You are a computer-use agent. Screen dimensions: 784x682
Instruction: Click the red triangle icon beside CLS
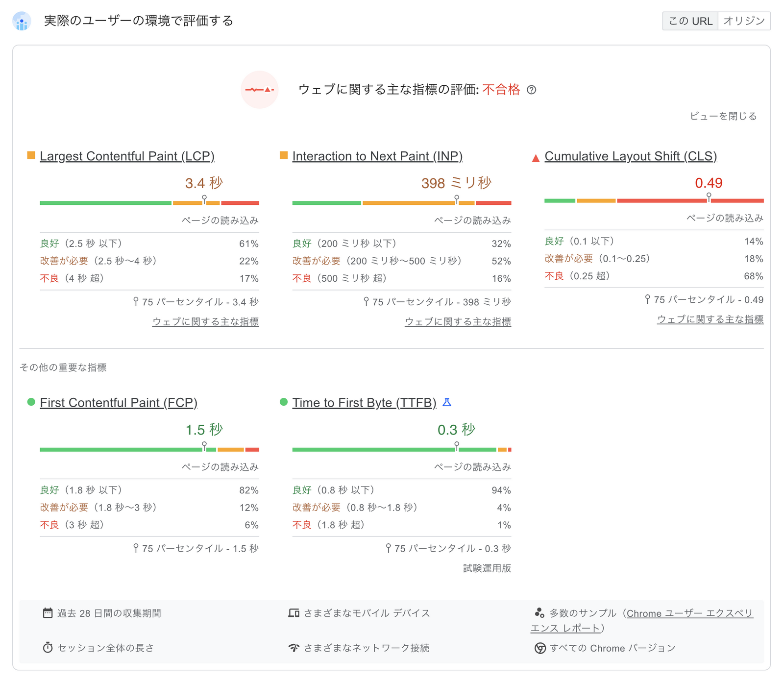pyautogui.click(x=536, y=157)
